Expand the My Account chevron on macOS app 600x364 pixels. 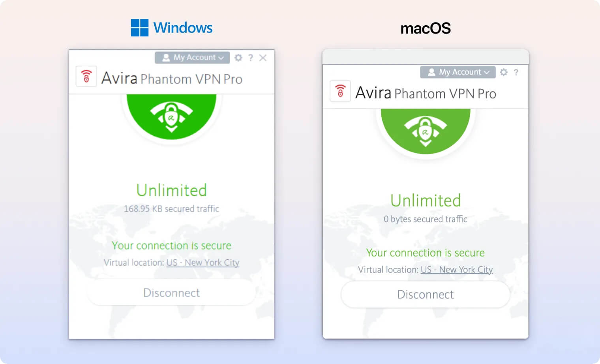(x=486, y=72)
